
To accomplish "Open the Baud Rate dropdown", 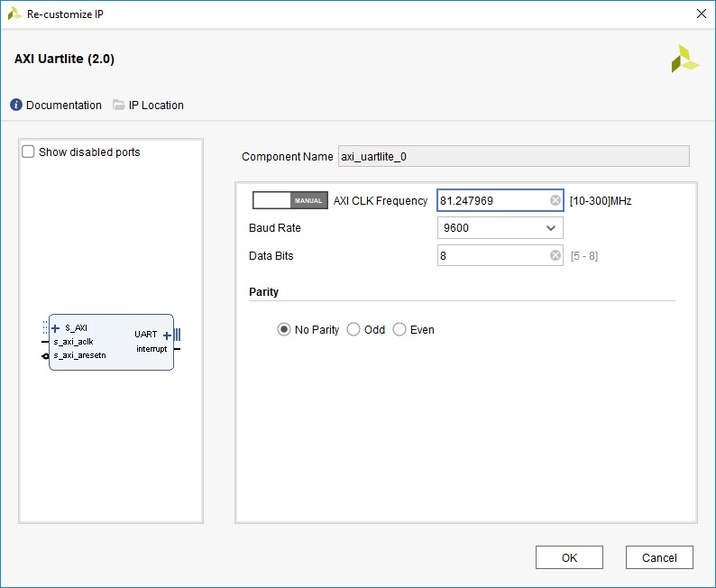I will click(500, 228).
